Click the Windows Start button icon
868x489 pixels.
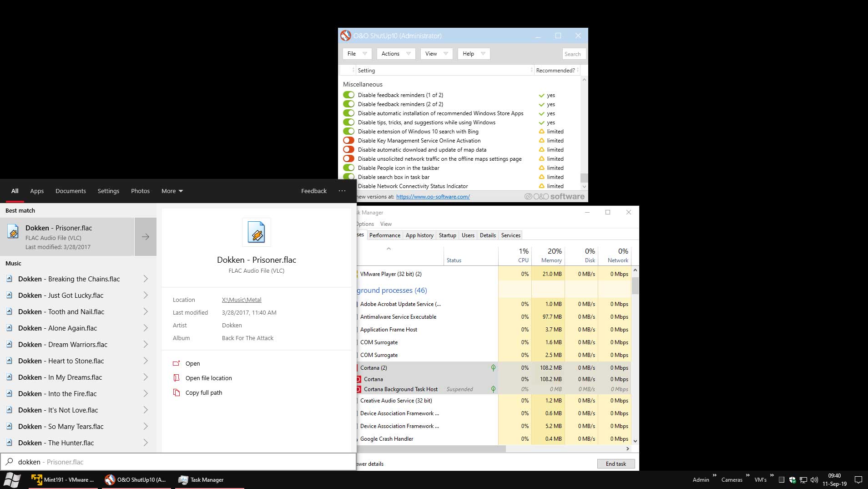(12, 480)
